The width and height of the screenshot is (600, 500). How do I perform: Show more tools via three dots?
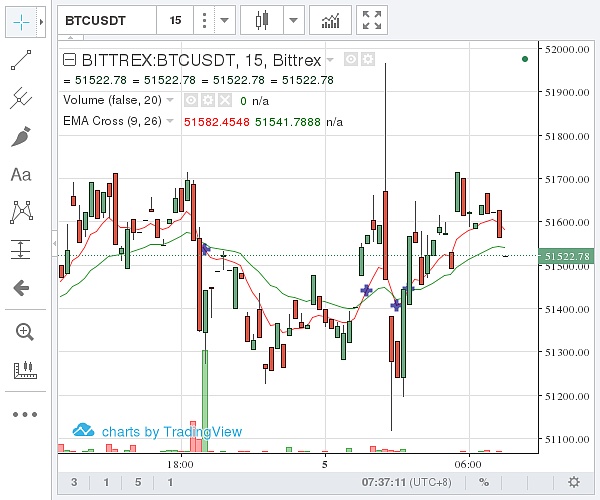pos(25,414)
